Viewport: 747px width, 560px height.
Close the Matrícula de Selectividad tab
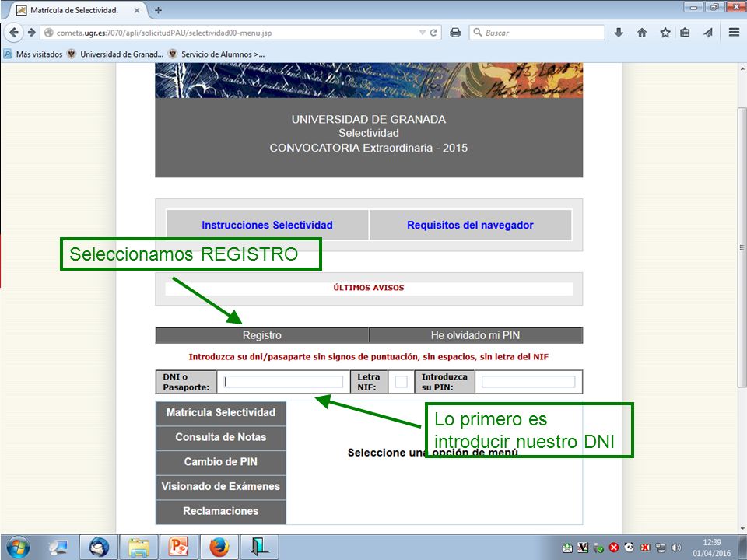coord(137,10)
